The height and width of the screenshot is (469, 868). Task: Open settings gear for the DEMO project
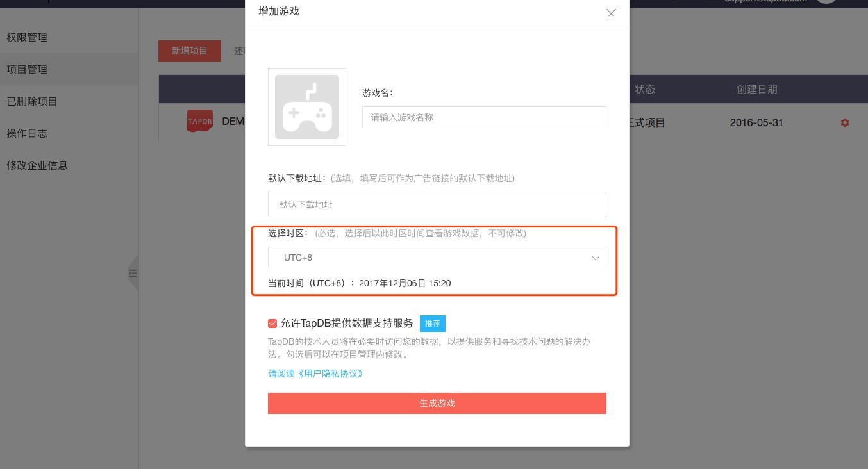tap(844, 122)
